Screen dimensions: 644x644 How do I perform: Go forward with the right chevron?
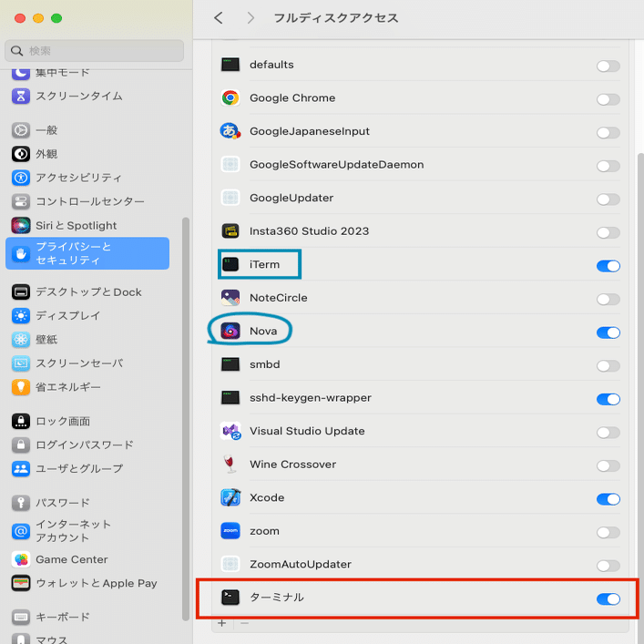(x=250, y=18)
